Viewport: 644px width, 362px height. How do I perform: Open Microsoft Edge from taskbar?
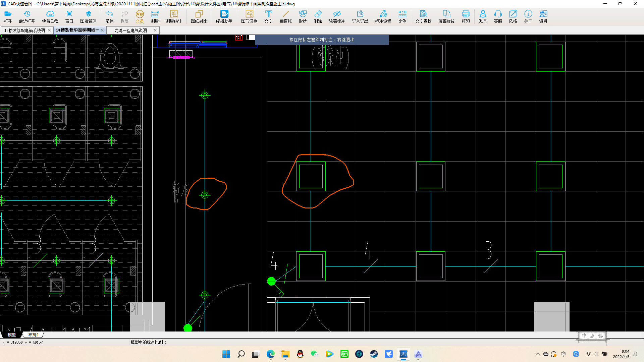(270, 354)
